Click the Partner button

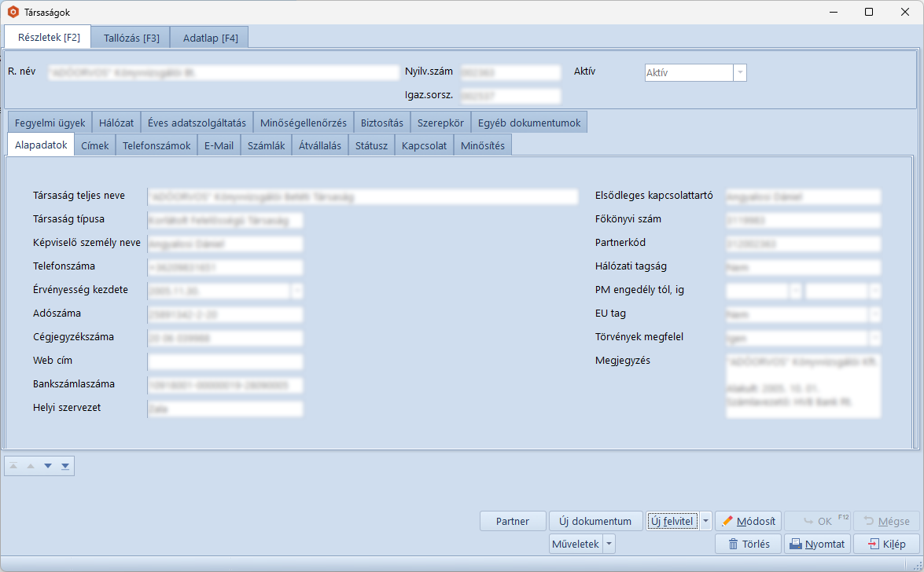click(513, 521)
